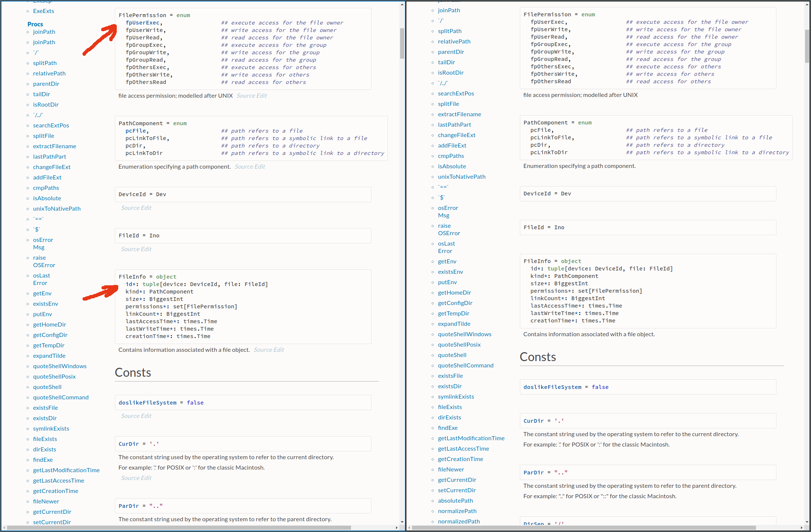Click fpUserExec identifier in the left pane
Viewport: 811px width, 532px height.
tap(142, 23)
